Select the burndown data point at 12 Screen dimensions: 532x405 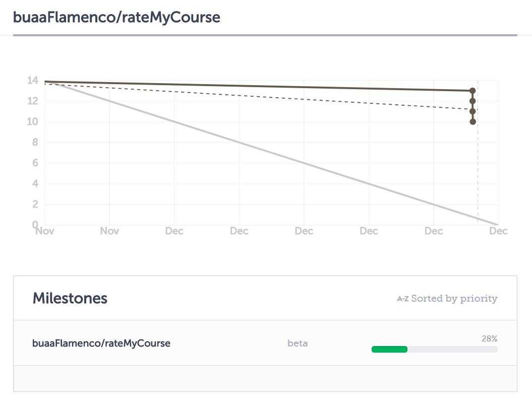[x=472, y=101]
